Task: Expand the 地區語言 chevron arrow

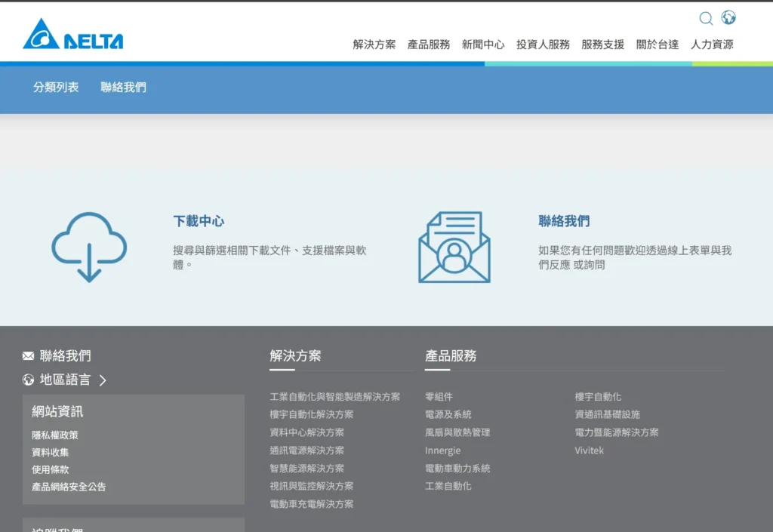Action: click(103, 380)
